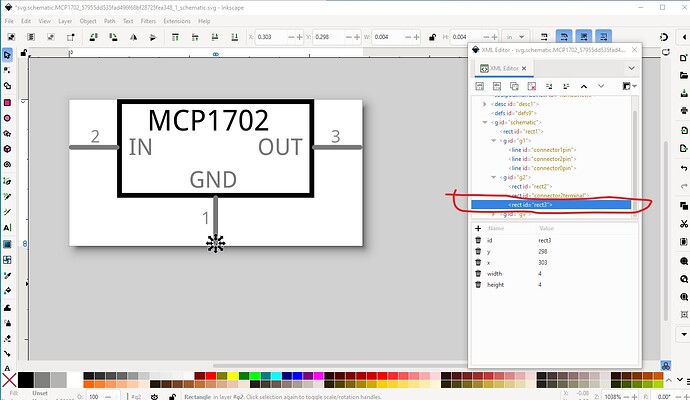
Task: Delete the 'width' attribute via trash icon
Action: (x=478, y=273)
